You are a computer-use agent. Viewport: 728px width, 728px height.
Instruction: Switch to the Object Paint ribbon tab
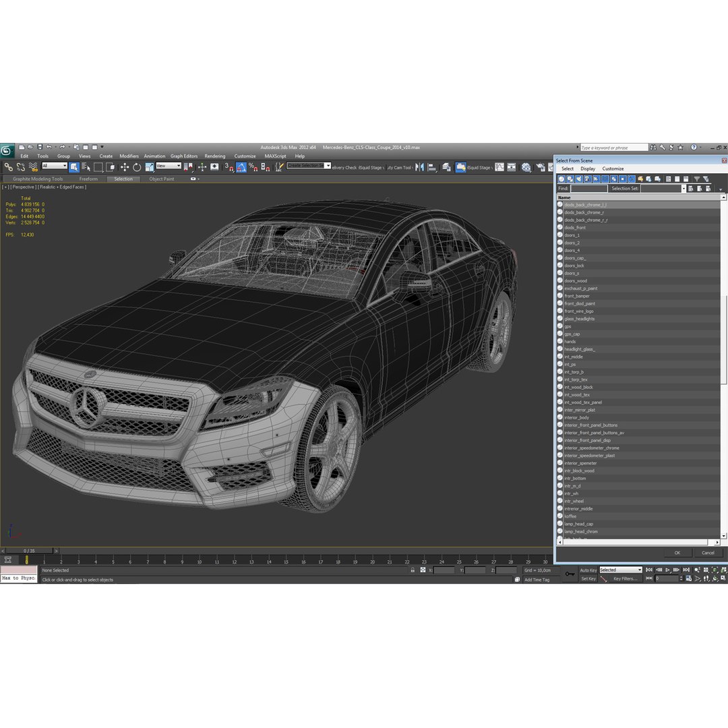[x=162, y=179]
